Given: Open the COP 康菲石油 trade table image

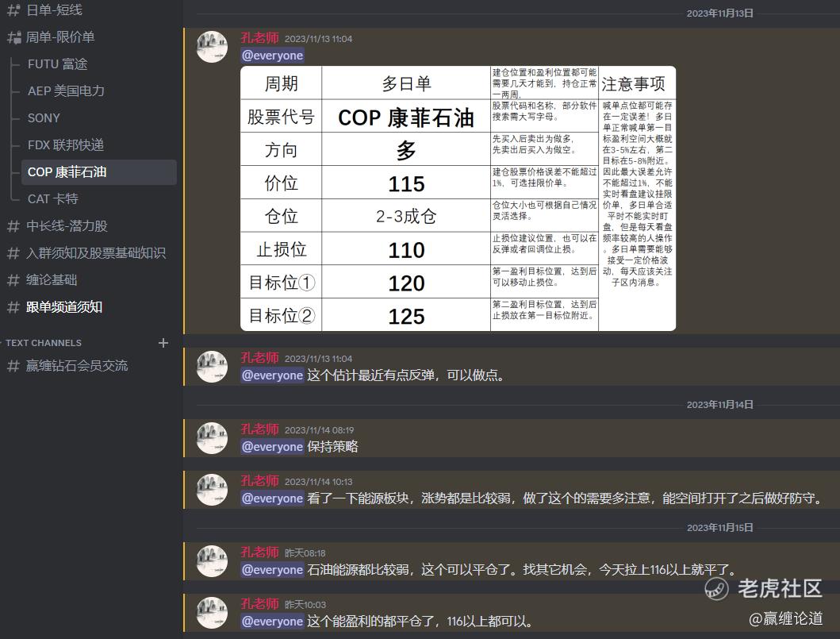Looking at the screenshot, I should tap(458, 198).
